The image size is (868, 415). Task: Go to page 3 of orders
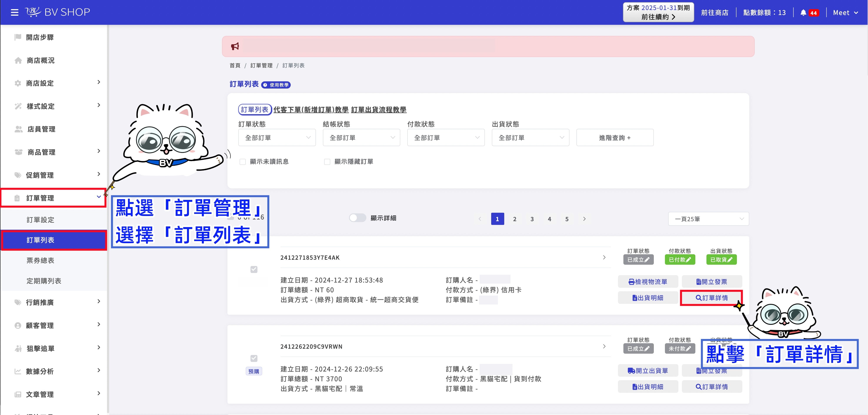pos(532,219)
